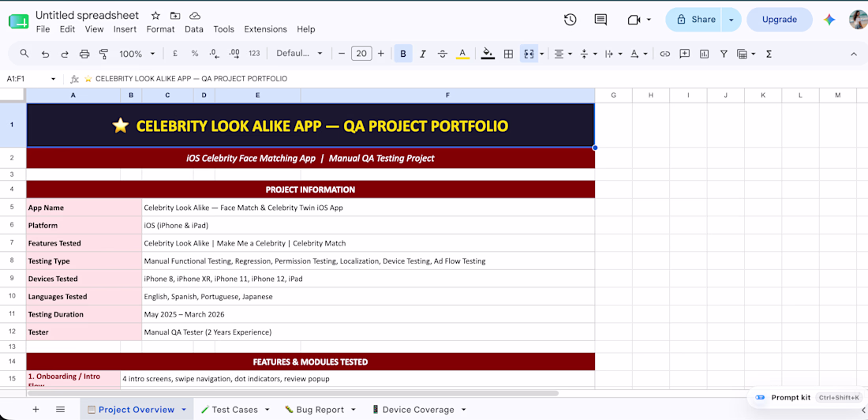Open the Default font dropdown
The height and width of the screenshot is (420, 868).
click(300, 54)
